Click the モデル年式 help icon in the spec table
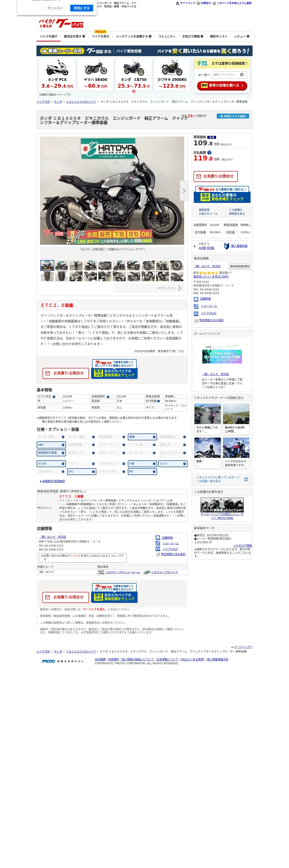This screenshot has width=289, height=868. tap(54, 397)
